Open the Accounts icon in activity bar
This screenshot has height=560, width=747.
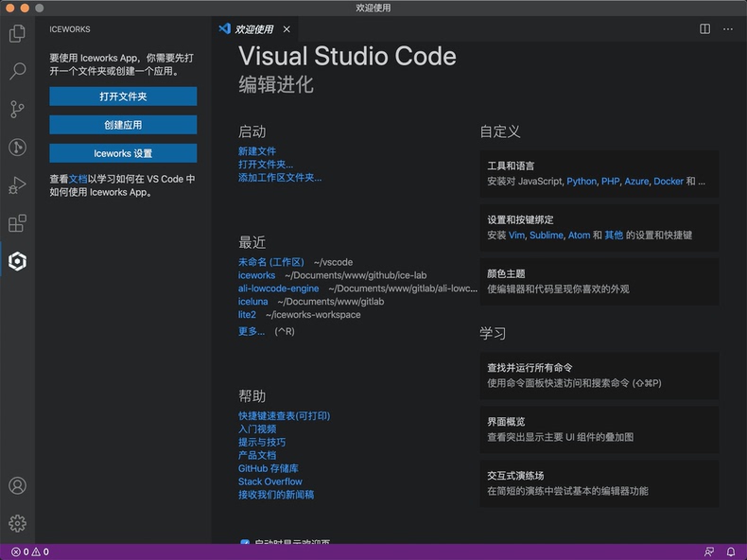[x=17, y=486]
